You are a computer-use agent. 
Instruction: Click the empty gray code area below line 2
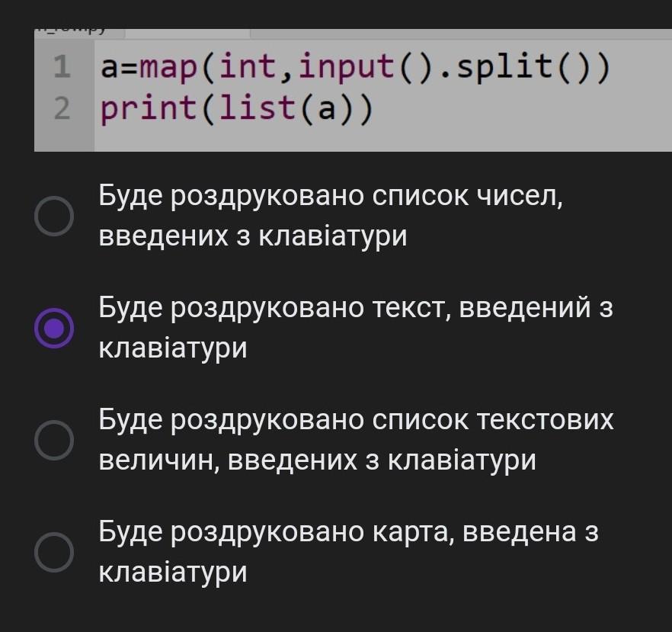(x=381, y=139)
